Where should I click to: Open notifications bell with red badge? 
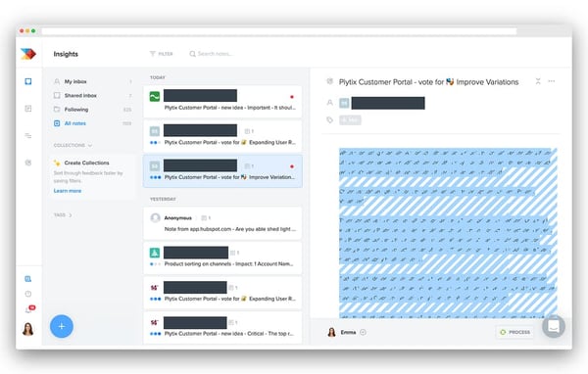pos(29,309)
